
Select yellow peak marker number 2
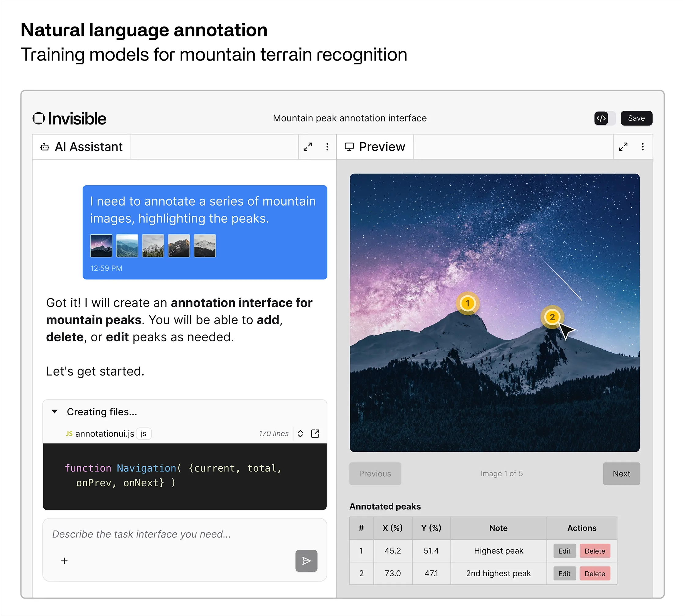tap(552, 317)
